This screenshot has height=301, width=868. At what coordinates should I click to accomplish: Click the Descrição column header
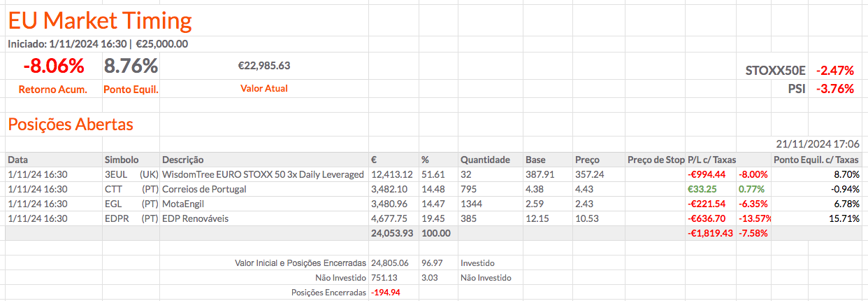pyautogui.click(x=183, y=160)
